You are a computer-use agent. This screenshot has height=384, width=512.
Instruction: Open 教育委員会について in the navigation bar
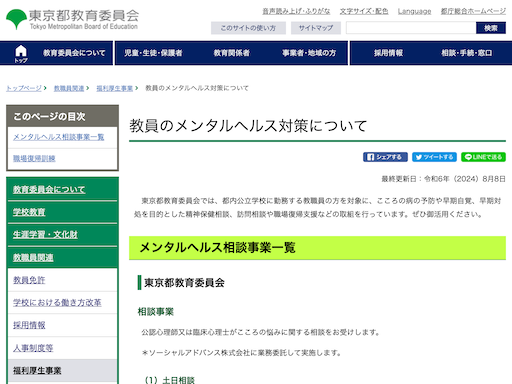(74, 53)
